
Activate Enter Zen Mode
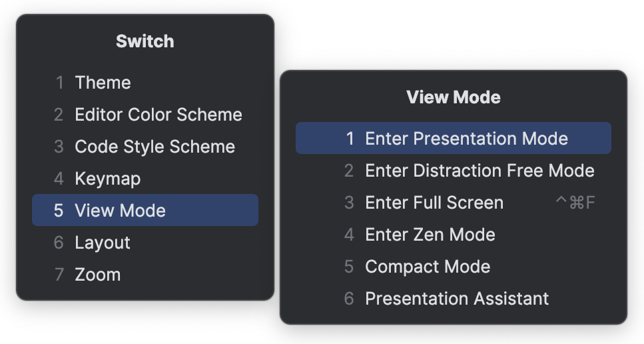(x=430, y=235)
